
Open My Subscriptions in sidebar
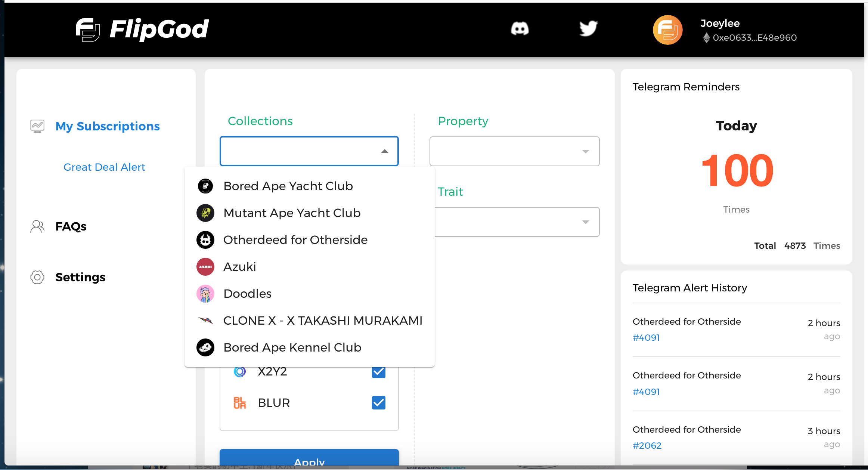(108, 126)
